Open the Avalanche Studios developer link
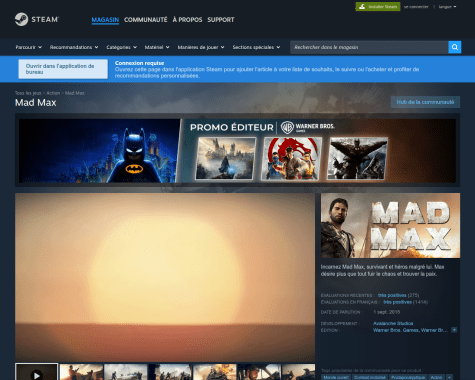 (x=393, y=323)
